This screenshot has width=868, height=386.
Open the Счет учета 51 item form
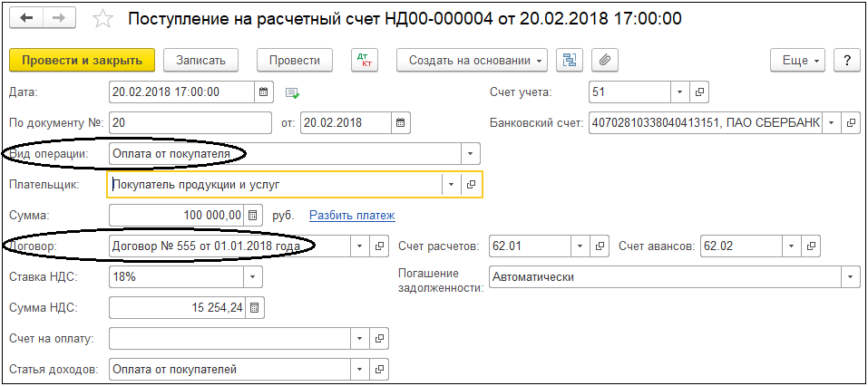(x=699, y=92)
